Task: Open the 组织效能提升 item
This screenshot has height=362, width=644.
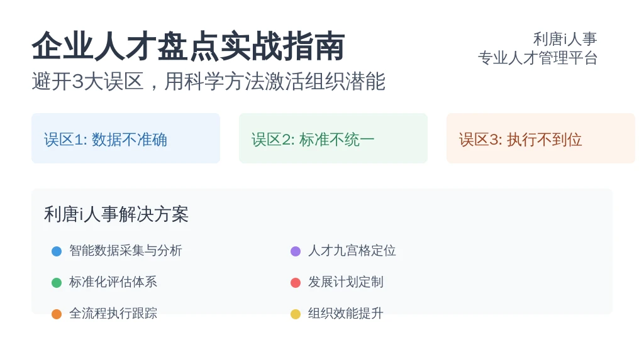Action: pos(346,313)
